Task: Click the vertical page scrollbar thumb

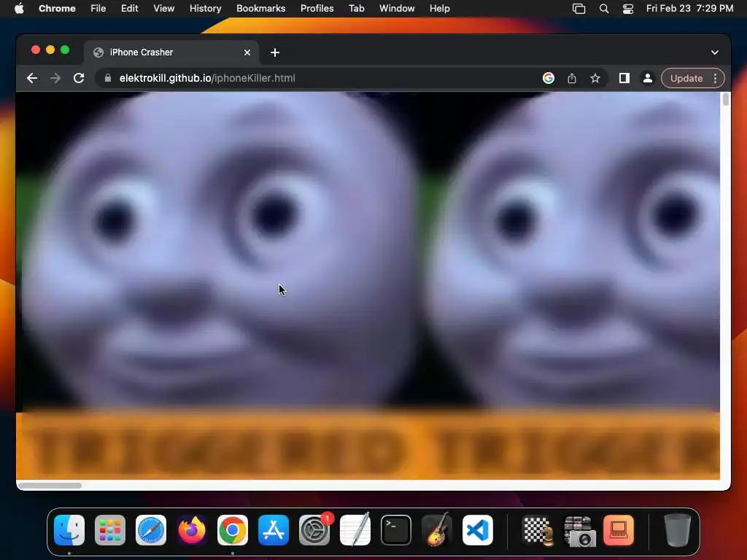Action: (x=726, y=99)
